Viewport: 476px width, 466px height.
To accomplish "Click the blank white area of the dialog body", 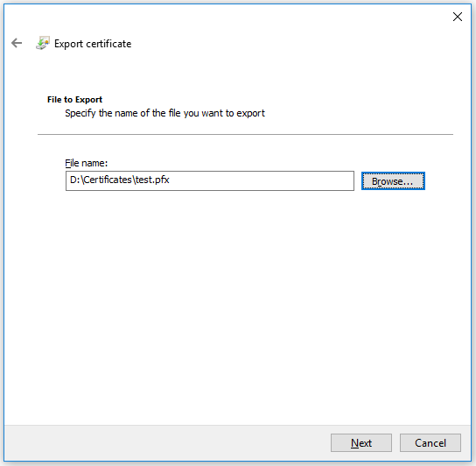I will [x=237, y=304].
